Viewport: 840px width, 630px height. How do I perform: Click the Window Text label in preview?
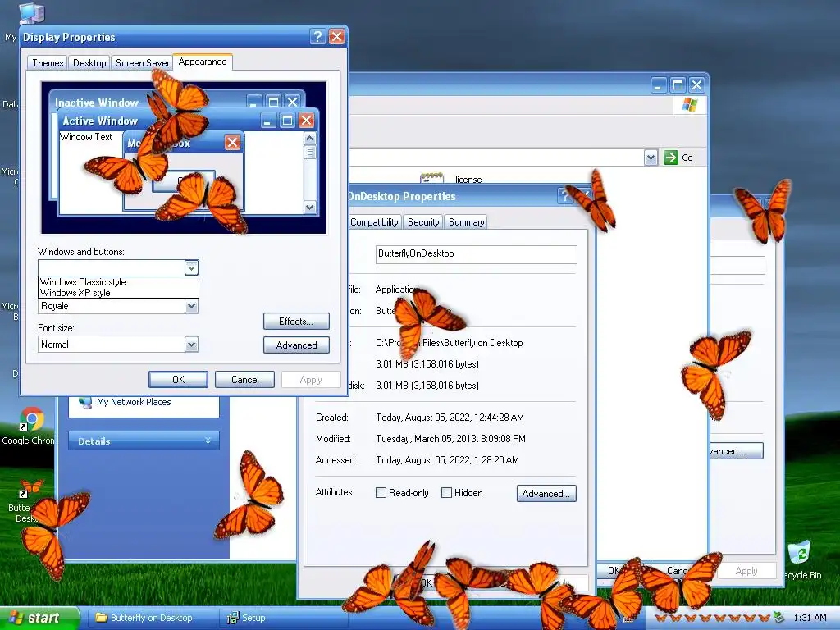(x=85, y=137)
